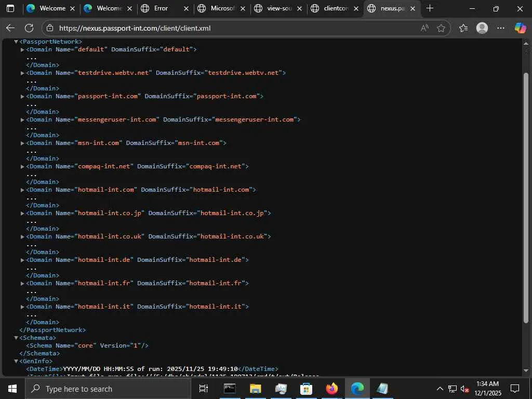Open the taskbar clock and date
Screen dimensions: 532x399
[487, 389]
